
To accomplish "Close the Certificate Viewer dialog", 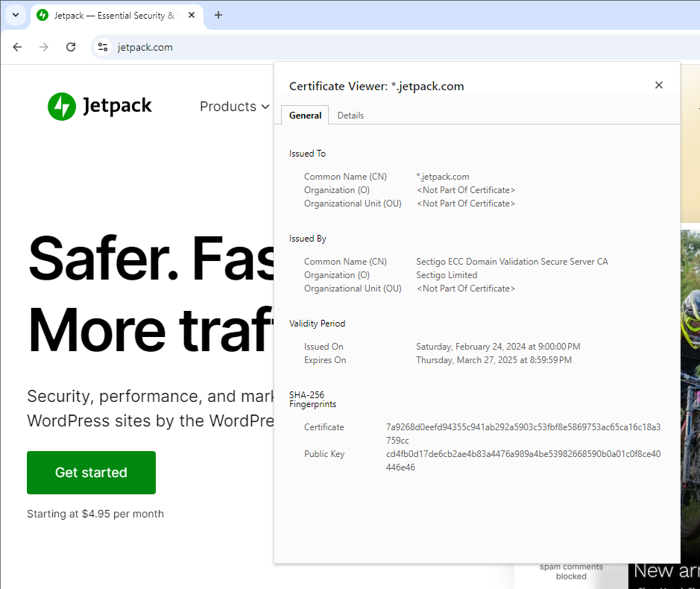I will [658, 85].
